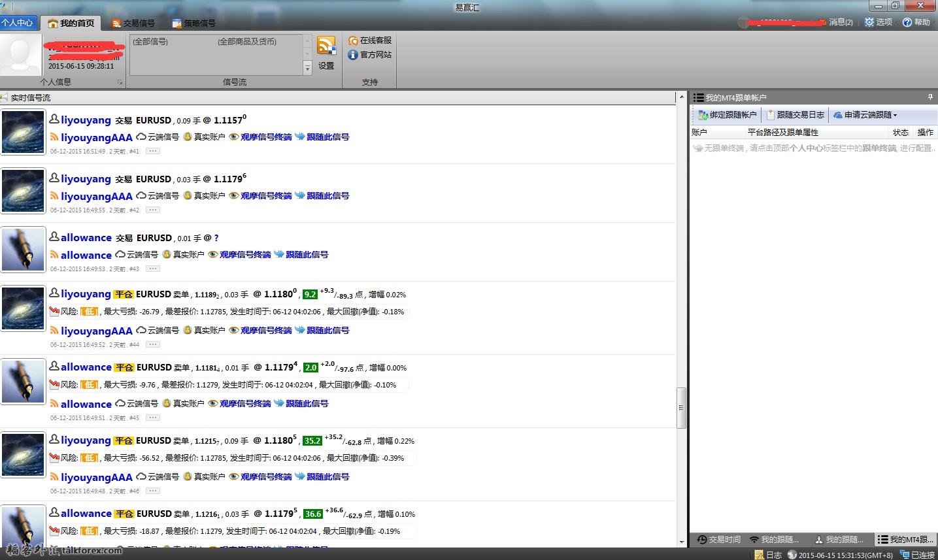Click 操作 column header

click(x=926, y=132)
